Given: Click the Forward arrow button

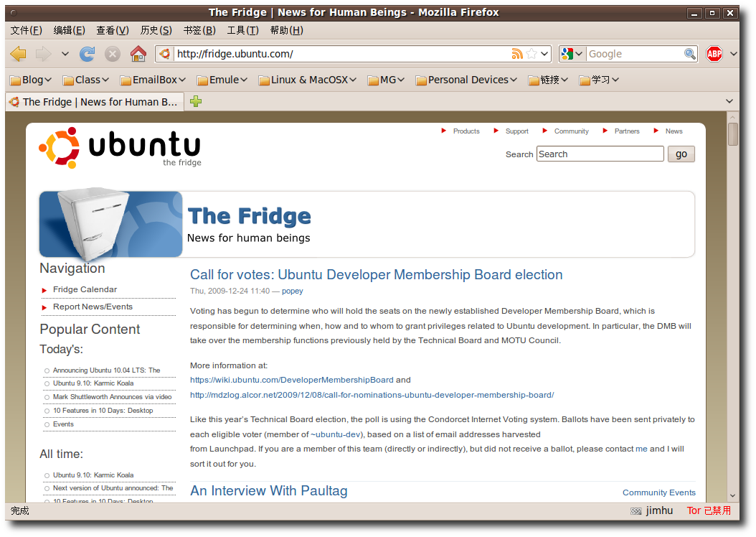Looking at the screenshot, I should point(43,54).
